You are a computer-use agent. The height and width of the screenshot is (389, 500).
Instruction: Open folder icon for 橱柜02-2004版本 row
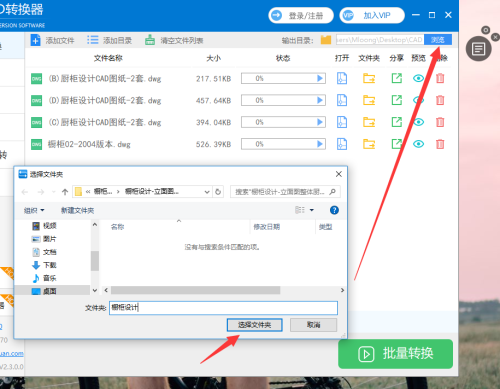(369, 144)
